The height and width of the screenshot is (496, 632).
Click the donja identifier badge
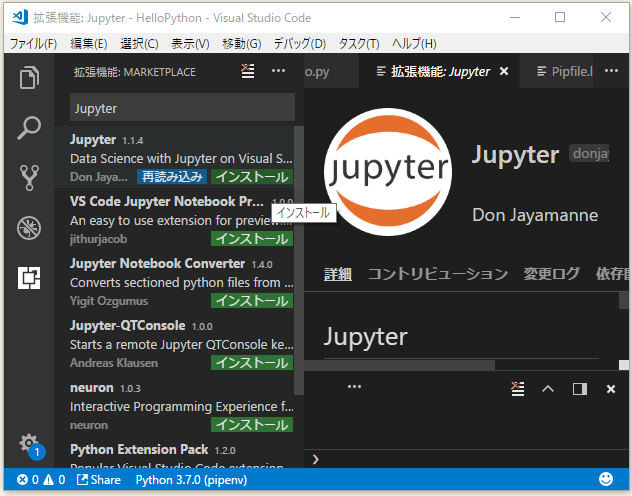point(589,153)
